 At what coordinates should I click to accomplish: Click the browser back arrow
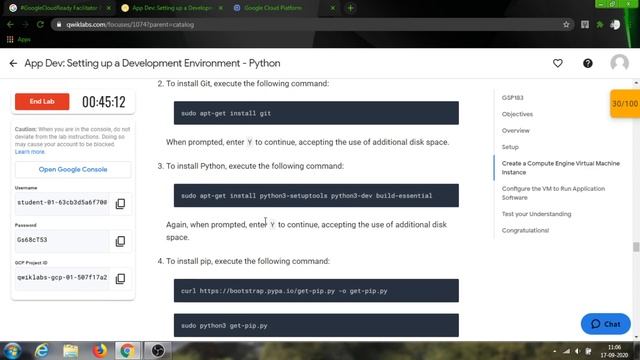pyautogui.click(x=10, y=24)
